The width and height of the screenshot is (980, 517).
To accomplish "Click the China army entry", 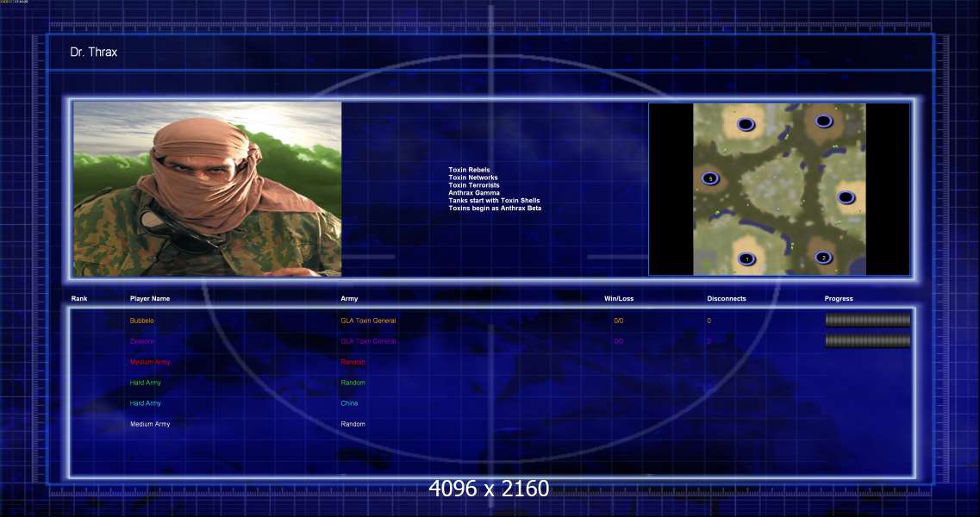I will tap(349, 403).
